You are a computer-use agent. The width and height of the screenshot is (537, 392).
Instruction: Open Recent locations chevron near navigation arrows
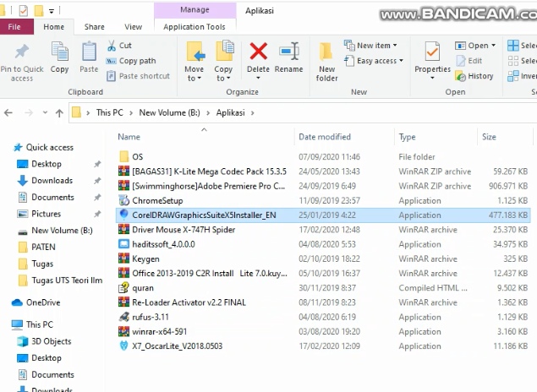click(x=45, y=113)
